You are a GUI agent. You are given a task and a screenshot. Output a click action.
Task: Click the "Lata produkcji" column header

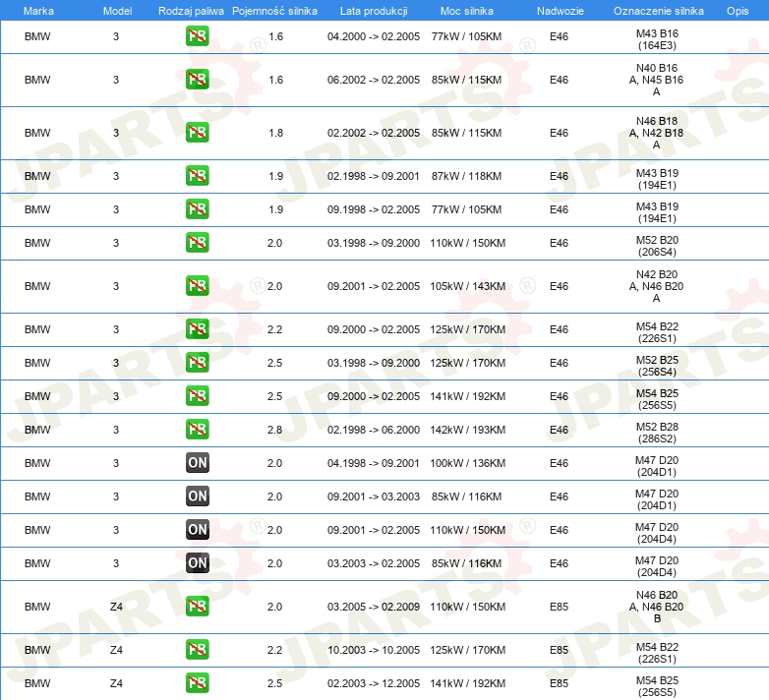(x=372, y=10)
